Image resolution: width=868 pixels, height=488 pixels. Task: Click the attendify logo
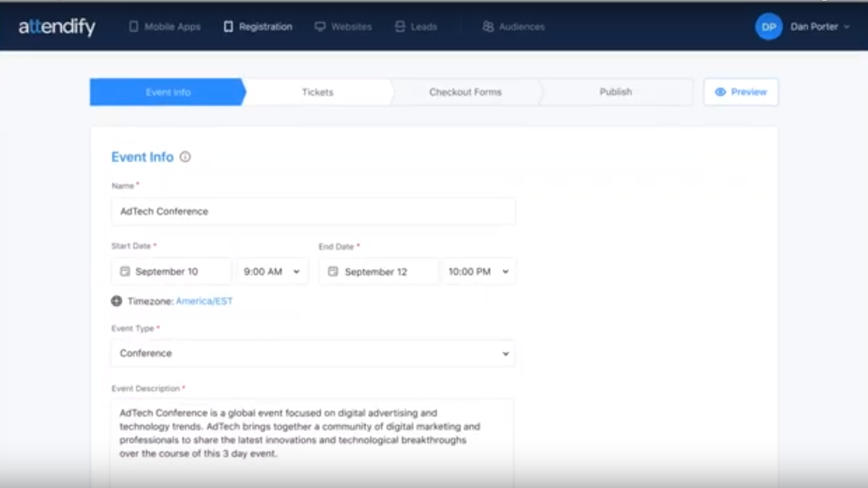(x=57, y=27)
